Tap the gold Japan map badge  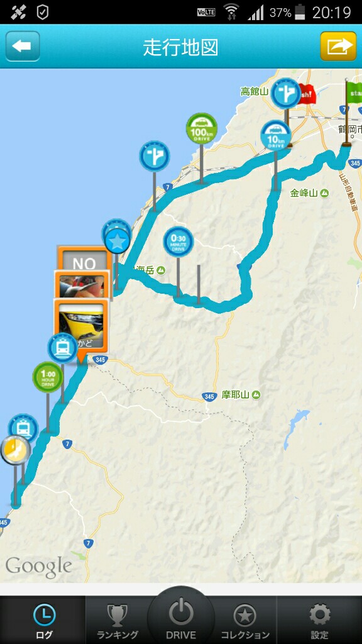[16, 450]
